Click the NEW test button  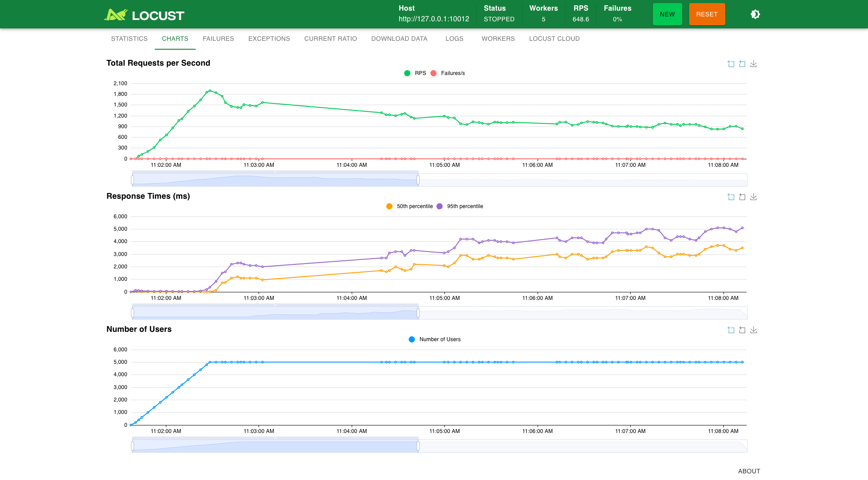pyautogui.click(x=667, y=14)
